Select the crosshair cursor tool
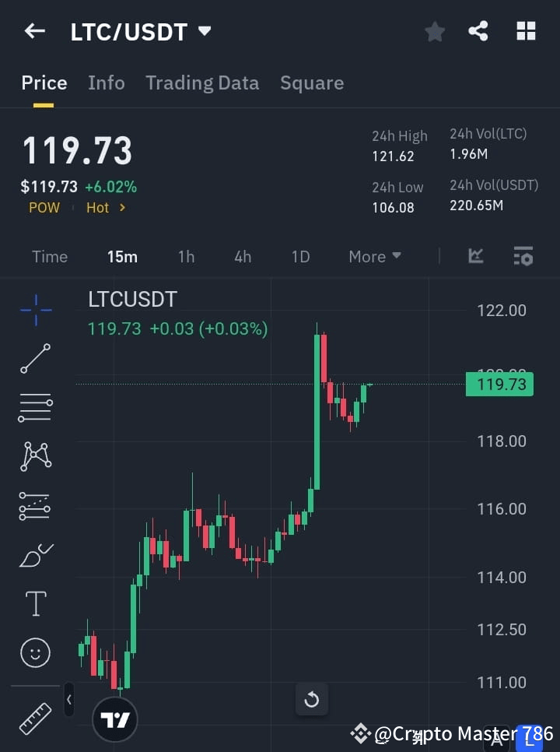560x752 pixels. 36,310
